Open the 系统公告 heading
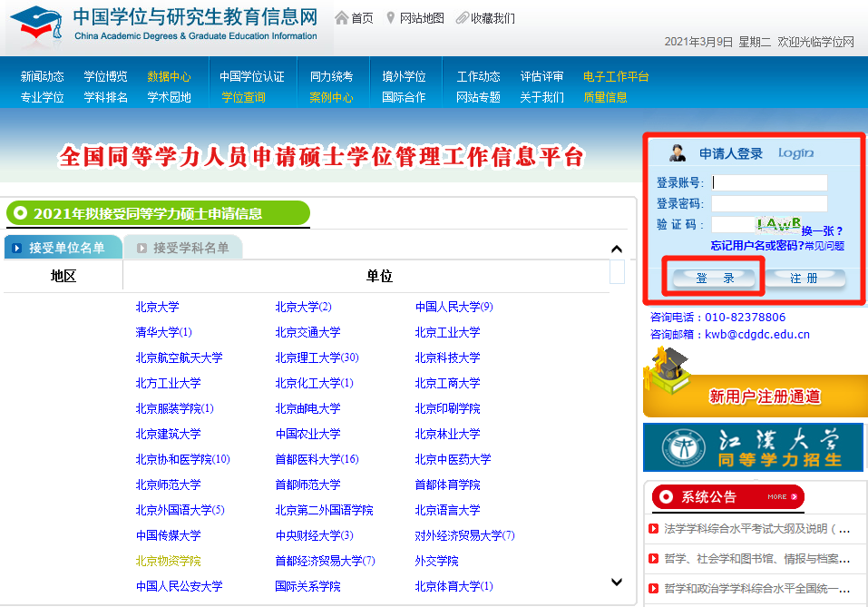Screen dimensions: 868x607 708,497
